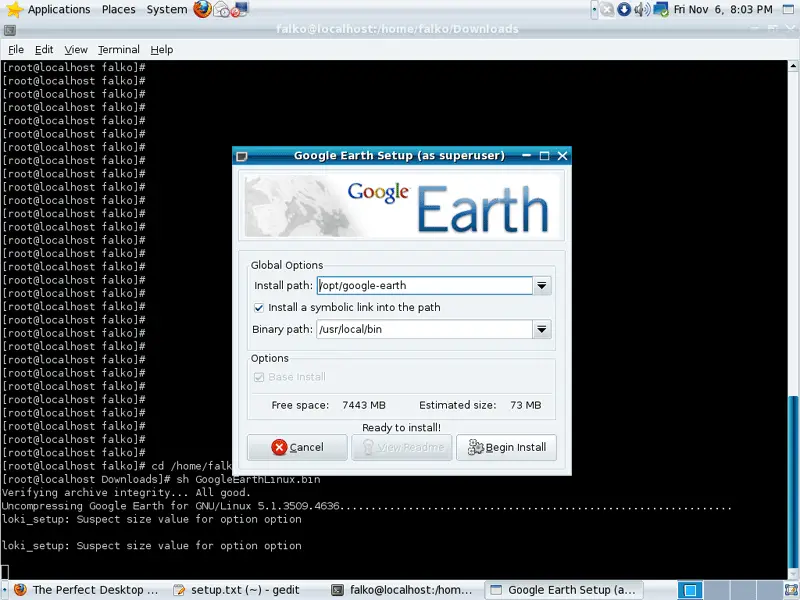Viewport: 800px width, 600px height.
Task: Switch to falko@localhost terminal taskbar item
Action: [x=401, y=590]
